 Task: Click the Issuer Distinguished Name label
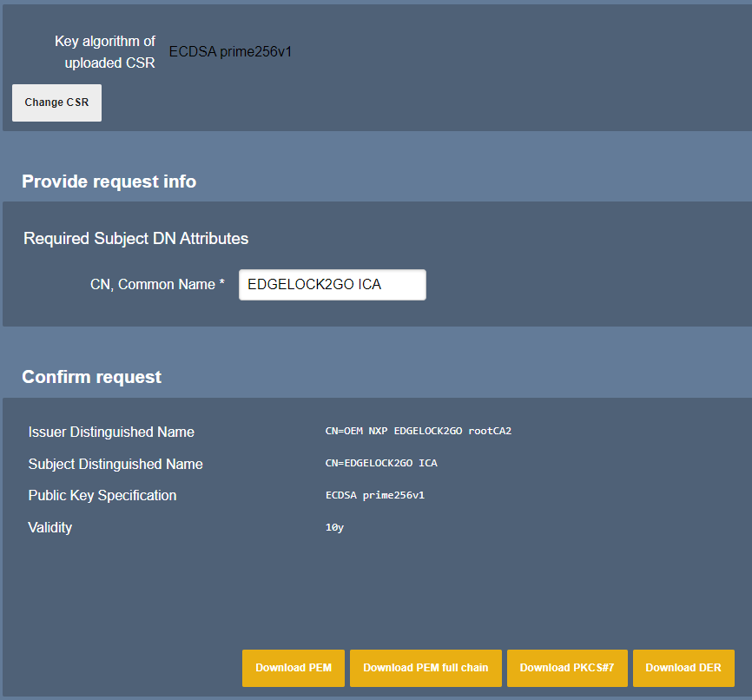111,433
